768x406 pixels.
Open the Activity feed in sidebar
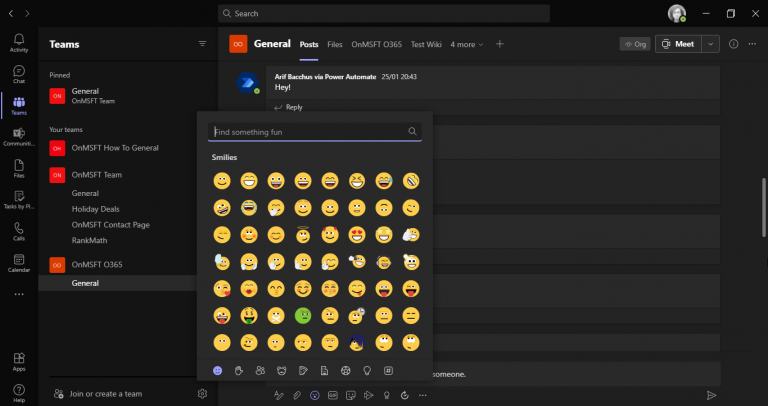[x=19, y=43]
